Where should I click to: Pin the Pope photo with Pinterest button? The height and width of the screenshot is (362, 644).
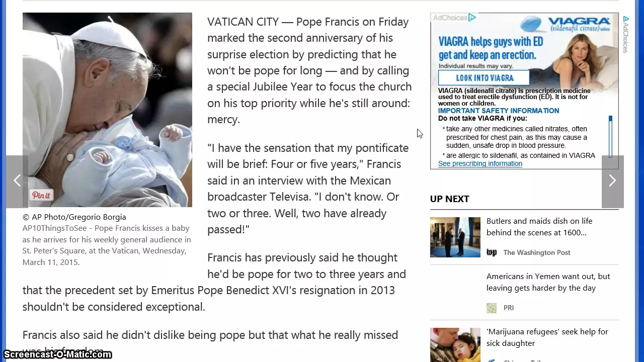pos(41,195)
